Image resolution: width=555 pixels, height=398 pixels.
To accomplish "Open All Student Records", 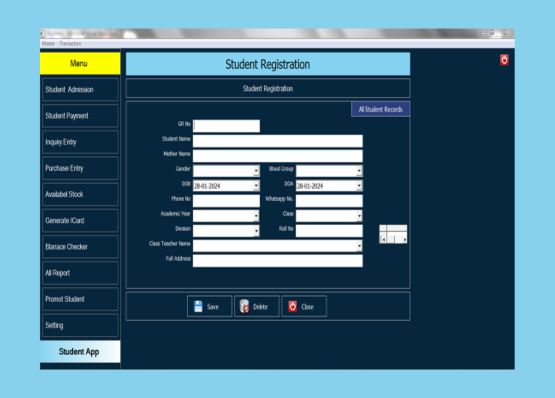I will click(381, 109).
